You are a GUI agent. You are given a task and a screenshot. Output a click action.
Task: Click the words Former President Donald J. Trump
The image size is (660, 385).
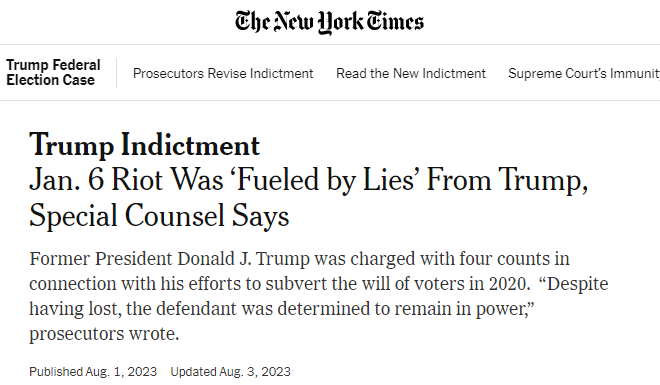(x=170, y=259)
